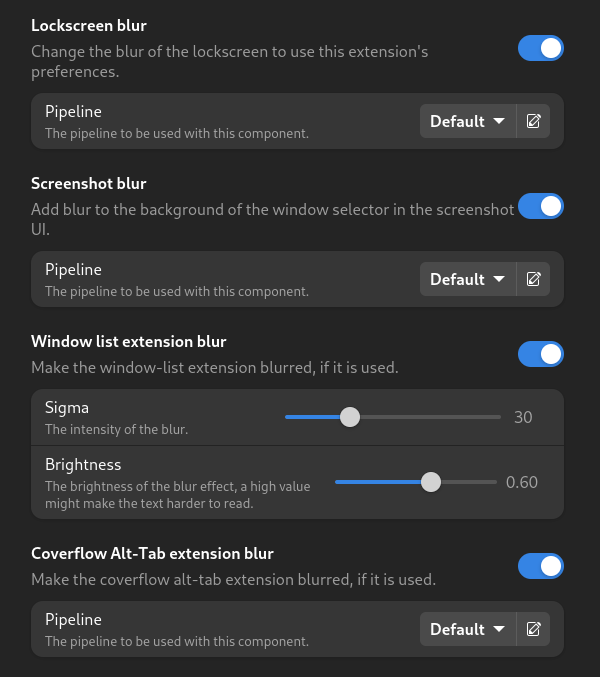Click the Sigma slider handle
The image size is (600, 677).
coord(350,417)
